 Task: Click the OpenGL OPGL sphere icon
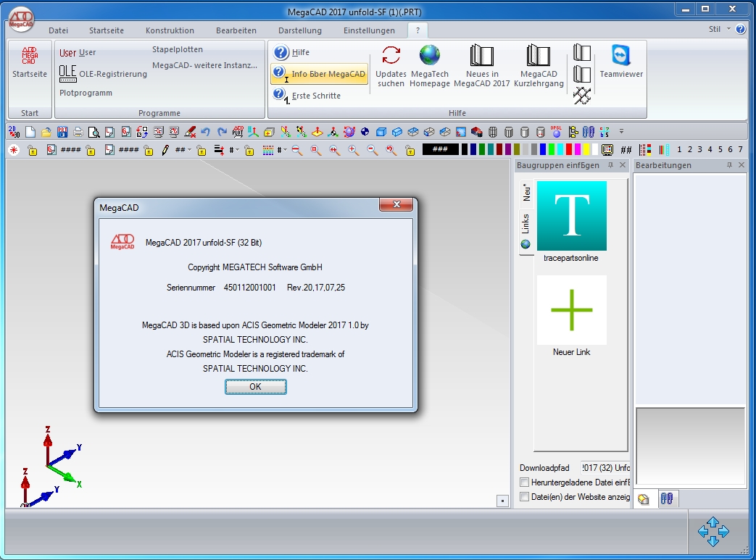[557, 132]
